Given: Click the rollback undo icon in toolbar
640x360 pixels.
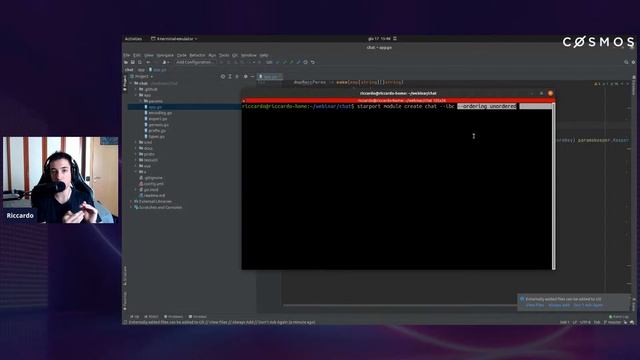Looking at the screenshot, I should pos(313,62).
